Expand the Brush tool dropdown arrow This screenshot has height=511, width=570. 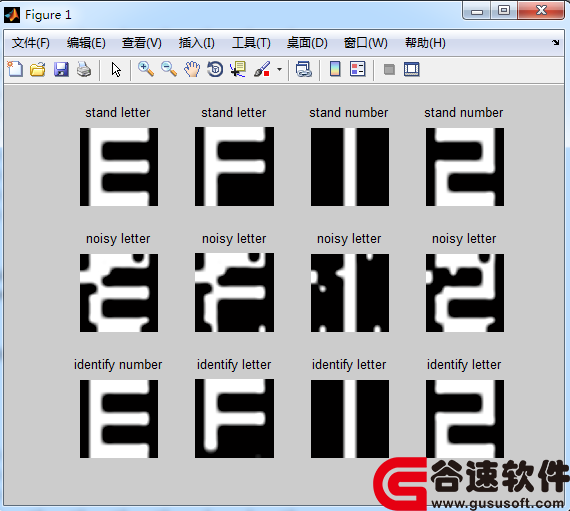point(279,69)
